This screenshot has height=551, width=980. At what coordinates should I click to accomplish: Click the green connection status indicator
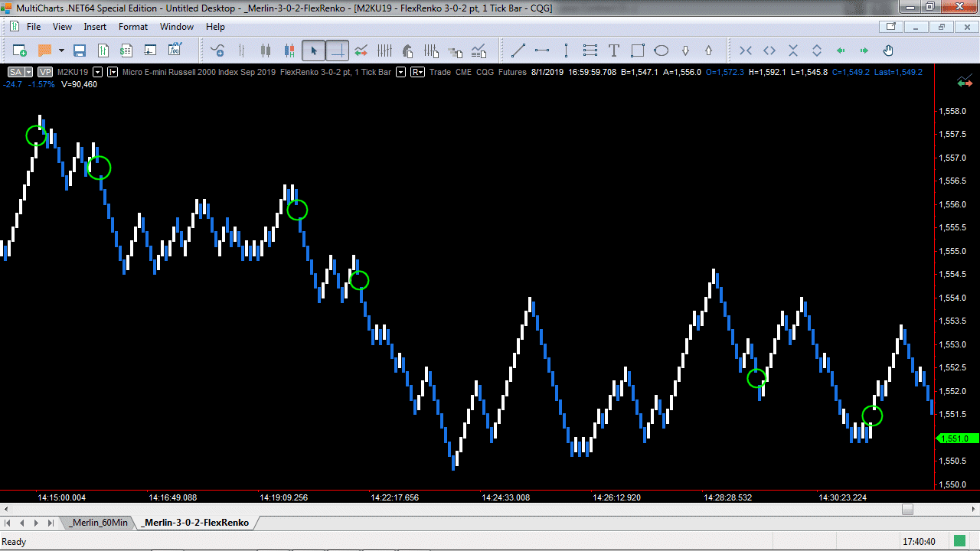coord(960,541)
